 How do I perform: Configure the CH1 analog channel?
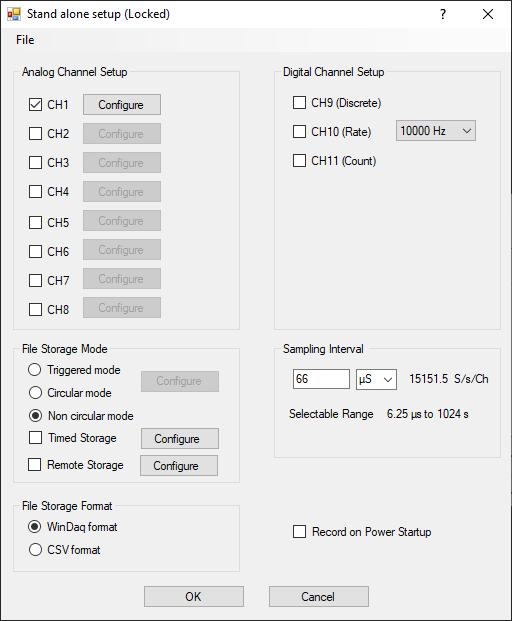(x=122, y=105)
